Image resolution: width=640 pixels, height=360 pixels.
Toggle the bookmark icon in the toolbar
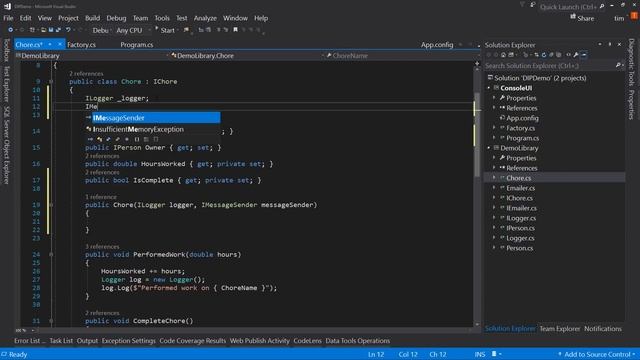pyautogui.click(x=235, y=30)
